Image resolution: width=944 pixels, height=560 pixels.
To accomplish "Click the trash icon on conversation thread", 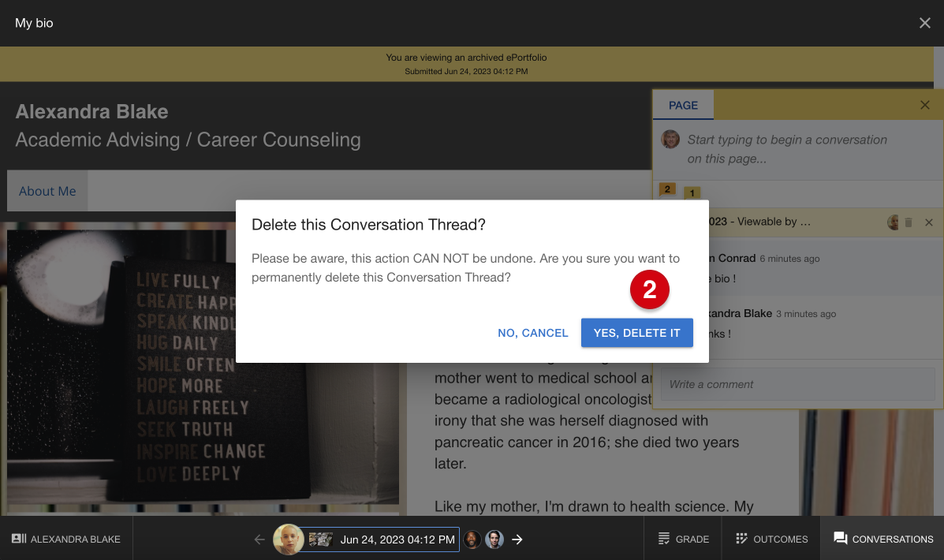I will (909, 222).
